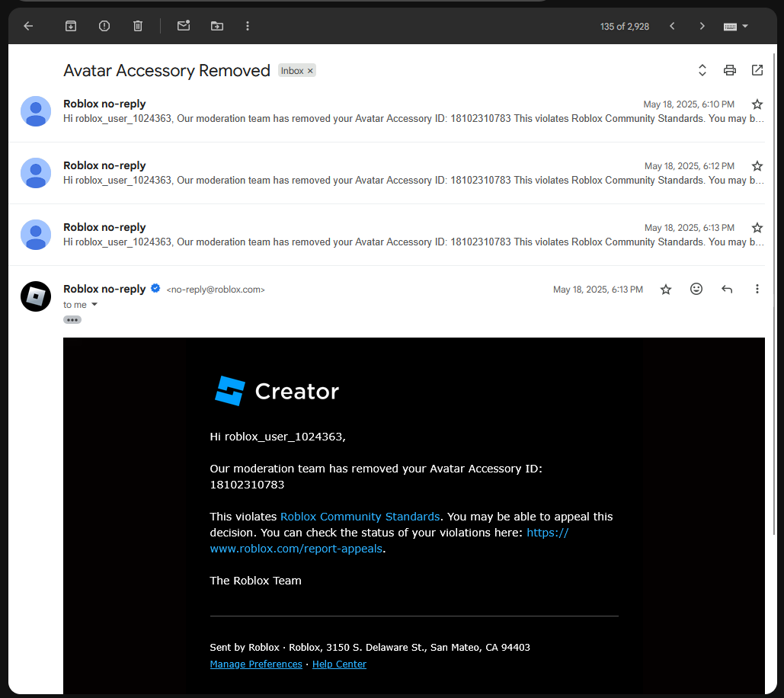Screen dimensions: 784x698
Task: Expand the 6:12 PM collapsed message
Action: pyautogui.click(x=387, y=173)
